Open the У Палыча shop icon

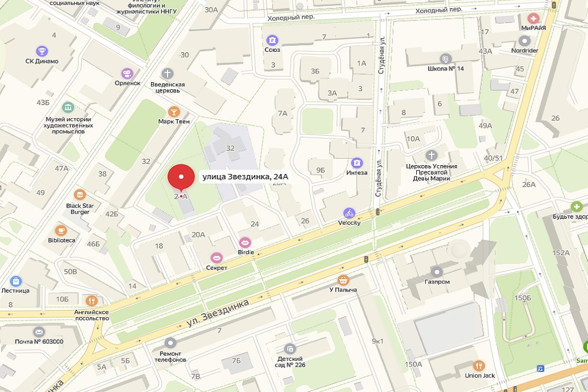(x=343, y=280)
